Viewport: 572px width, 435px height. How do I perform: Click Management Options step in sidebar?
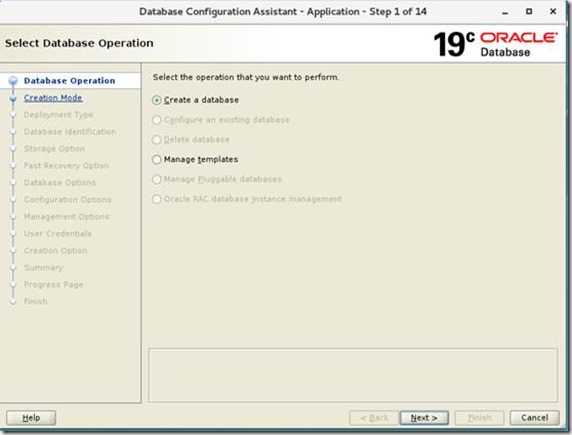66,217
